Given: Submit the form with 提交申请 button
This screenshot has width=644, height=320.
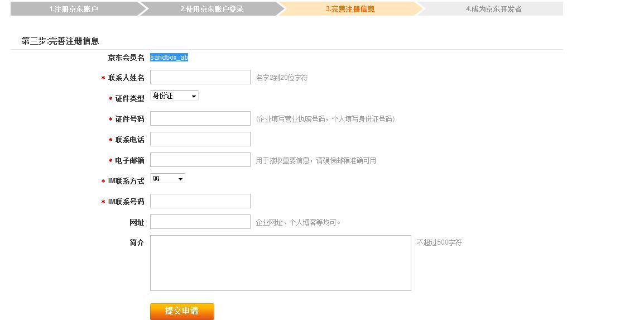Looking at the screenshot, I should (182, 312).
